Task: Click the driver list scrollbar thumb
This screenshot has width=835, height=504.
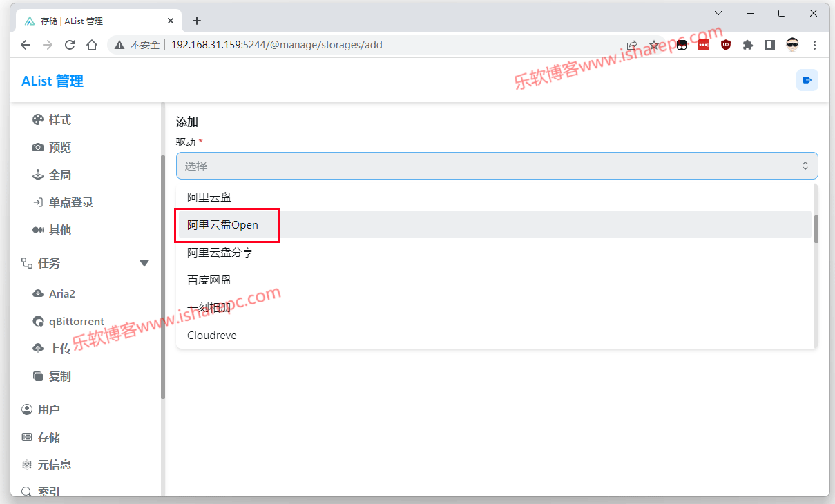Action: pyautogui.click(x=816, y=229)
